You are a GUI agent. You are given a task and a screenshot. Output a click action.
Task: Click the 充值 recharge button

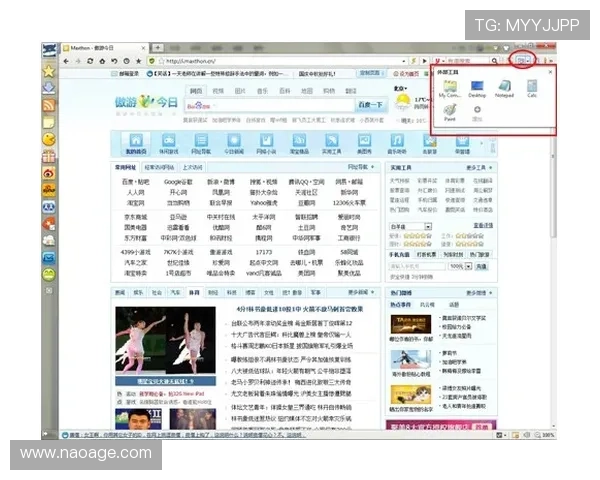(x=481, y=266)
